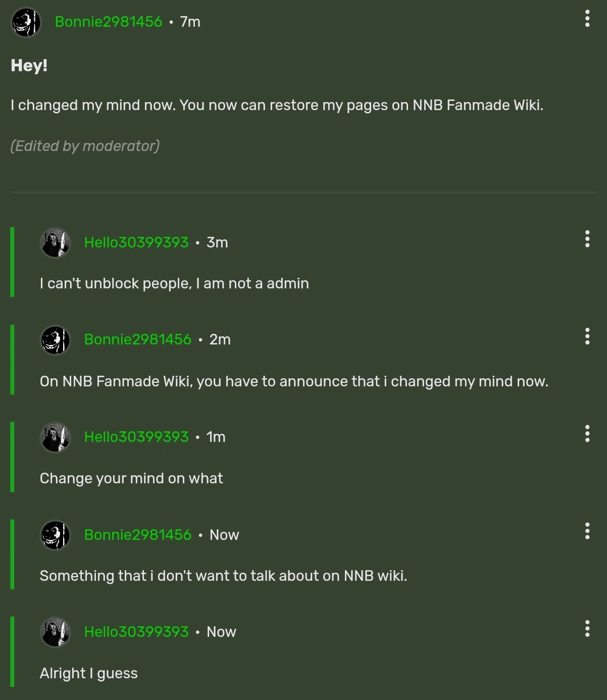Click Hello30399393's avatar beside 'Alright I guess'
The image size is (607, 700).
pyautogui.click(x=55, y=632)
